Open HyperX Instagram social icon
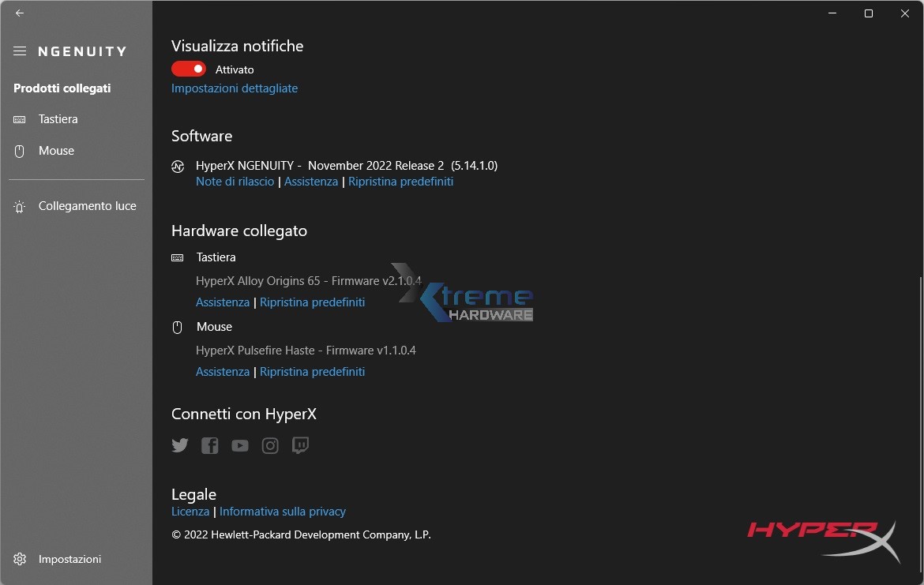Image resolution: width=924 pixels, height=585 pixels. [270, 446]
